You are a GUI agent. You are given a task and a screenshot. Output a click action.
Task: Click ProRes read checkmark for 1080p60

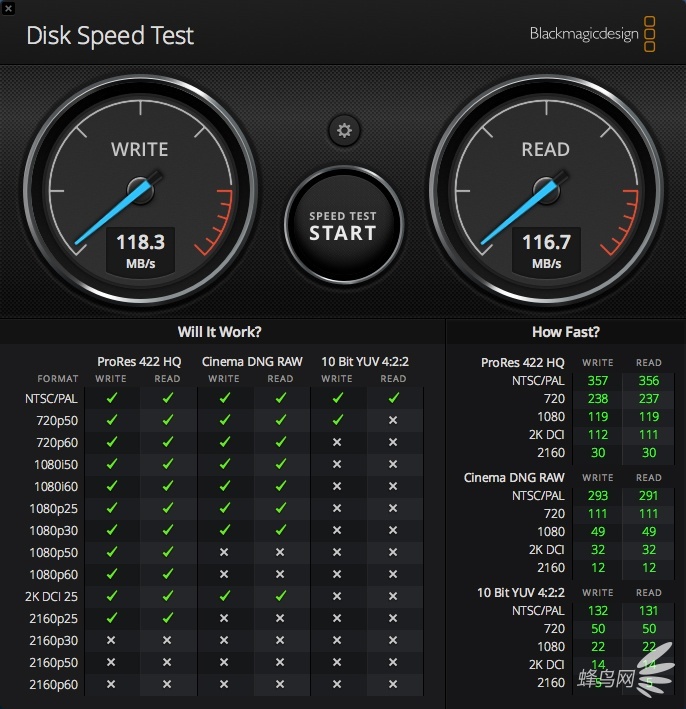(x=168, y=574)
